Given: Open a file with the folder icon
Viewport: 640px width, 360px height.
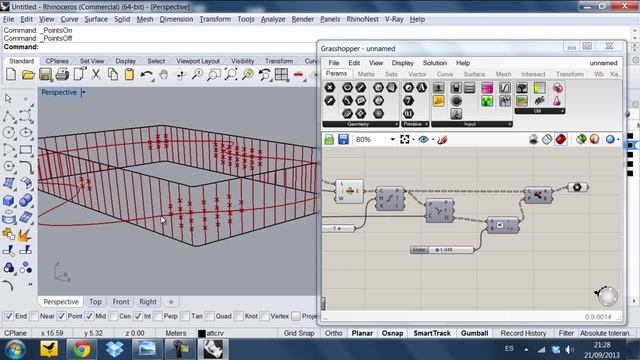Looking at the screenshot, I should [x=28, y=74].
